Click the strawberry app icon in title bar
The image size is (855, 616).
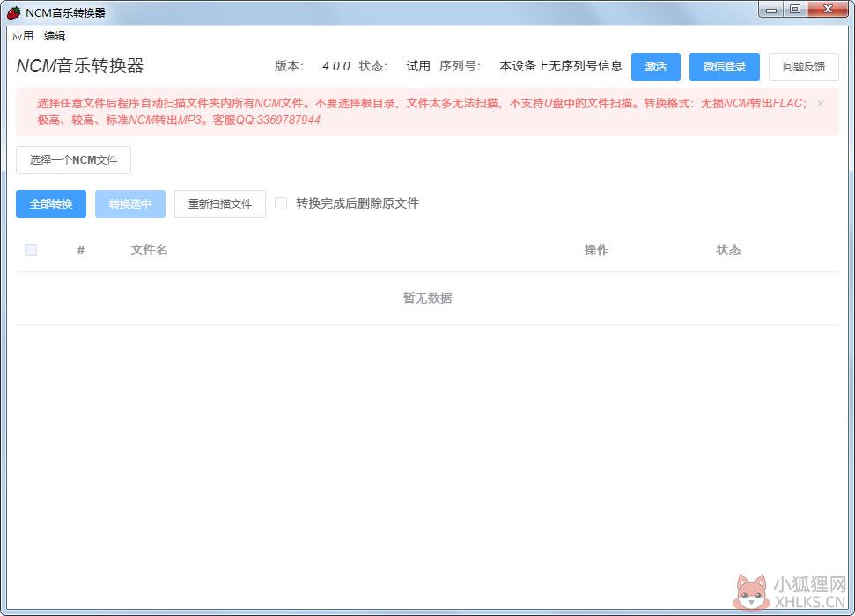click(x=14, y=12)
